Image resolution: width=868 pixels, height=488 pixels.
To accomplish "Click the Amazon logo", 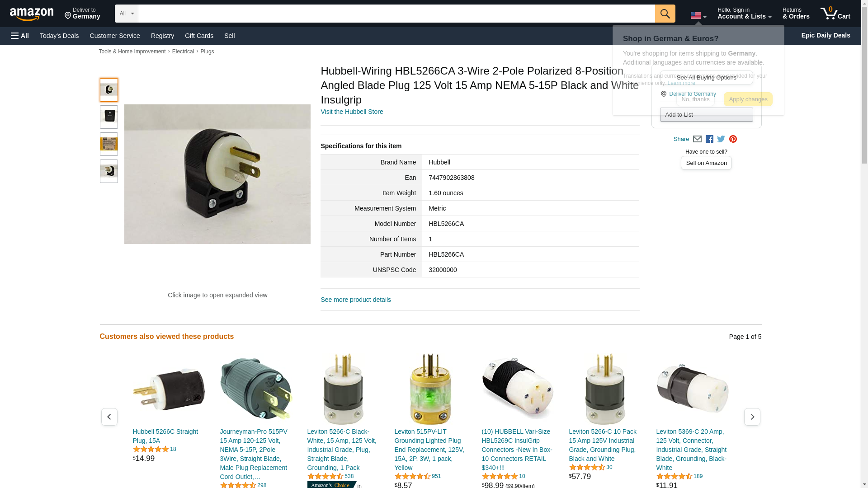I will point(32,14).
